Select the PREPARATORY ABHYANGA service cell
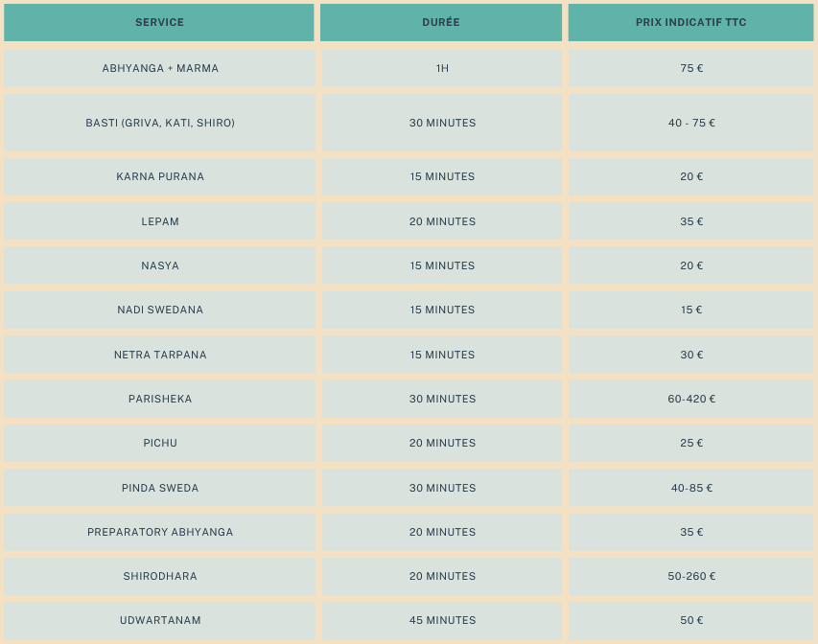The image size is (818, 644). click(x=160, y=532)
